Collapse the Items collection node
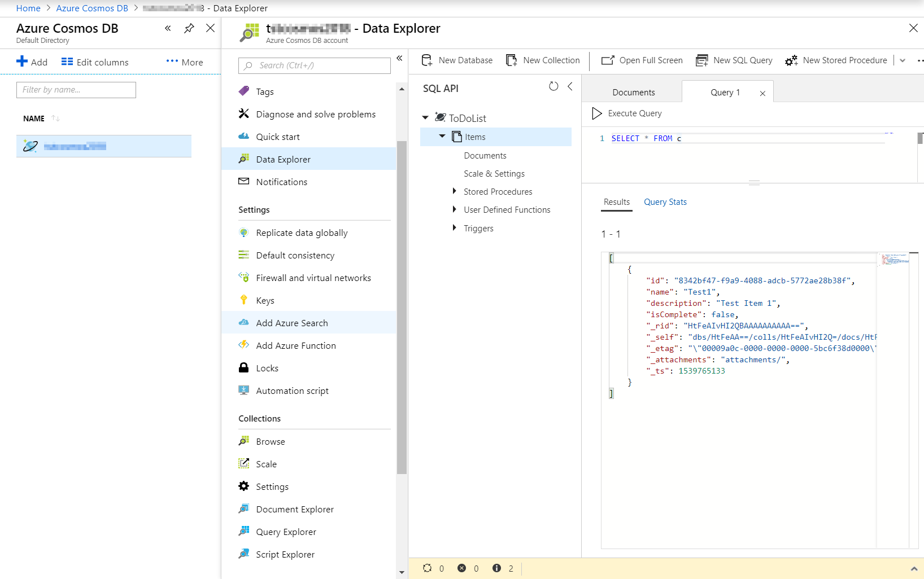 442,137
